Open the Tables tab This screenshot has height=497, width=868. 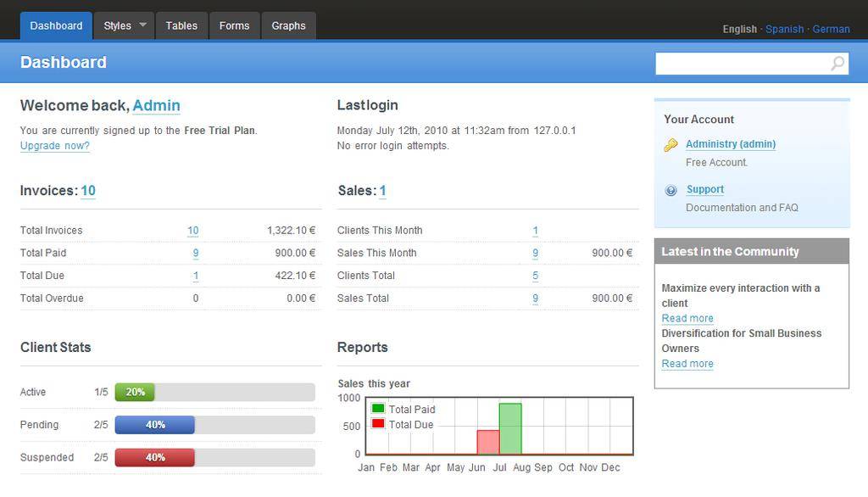(x=181, y=25)
